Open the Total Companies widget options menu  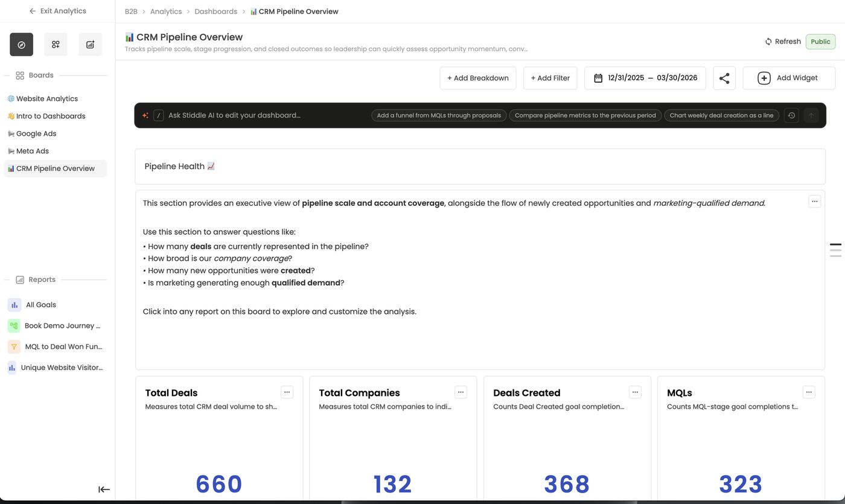461,392
